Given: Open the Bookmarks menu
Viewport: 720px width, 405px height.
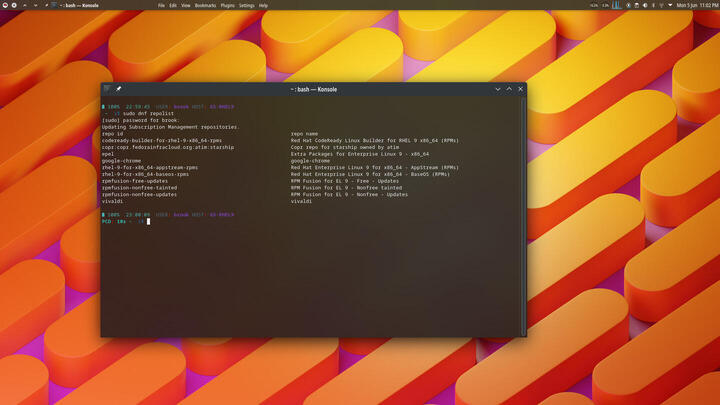Looking at the screenshot, I should (x=205, y=6).
